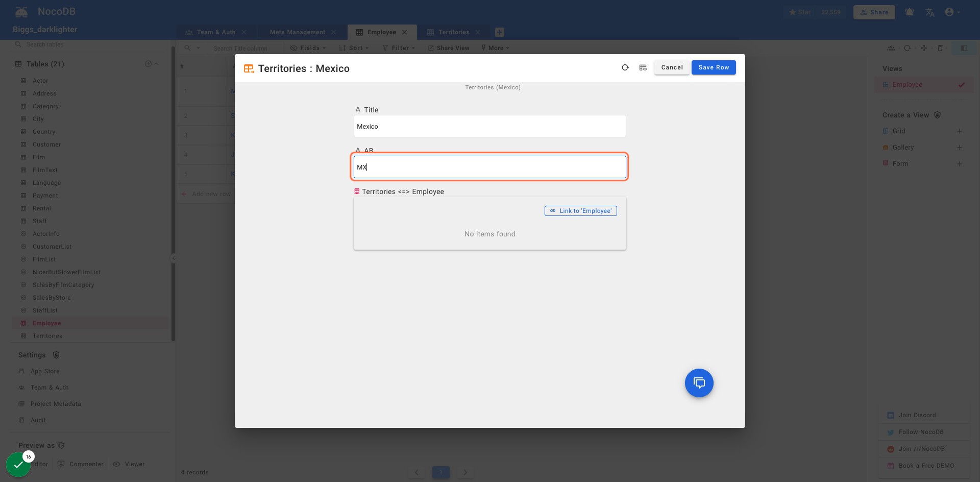Open the language translation icon

pos(930,12)
